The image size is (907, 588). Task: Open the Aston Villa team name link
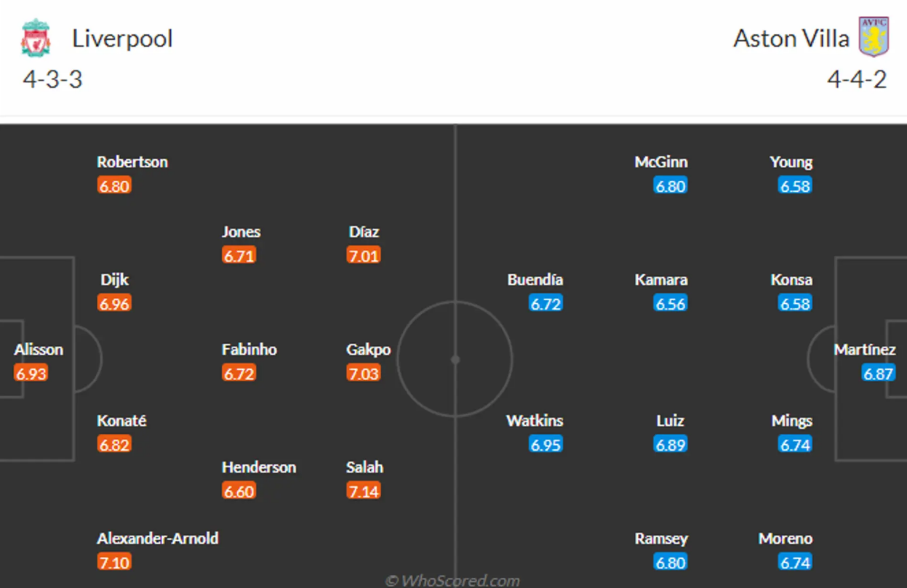point(791,39)
